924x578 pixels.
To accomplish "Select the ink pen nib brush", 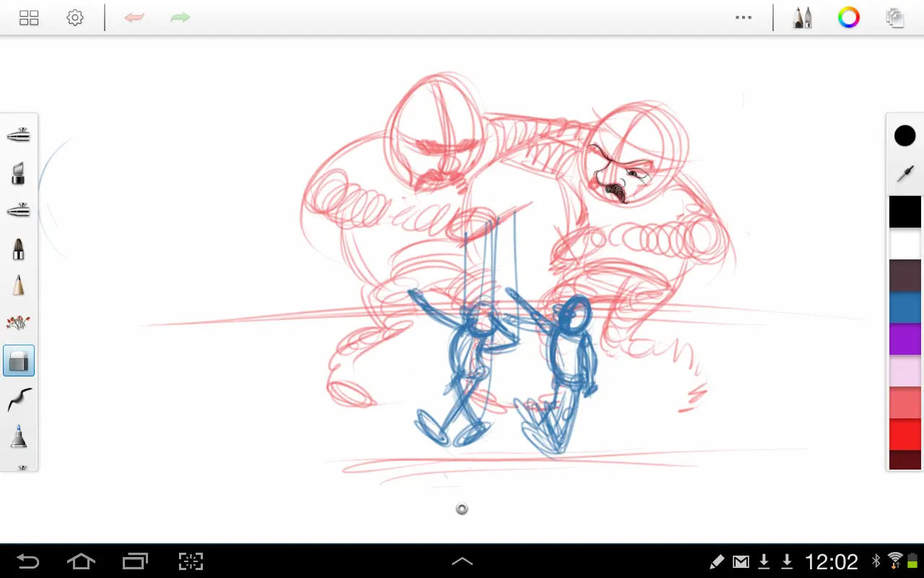I will [x=19, y=249].
